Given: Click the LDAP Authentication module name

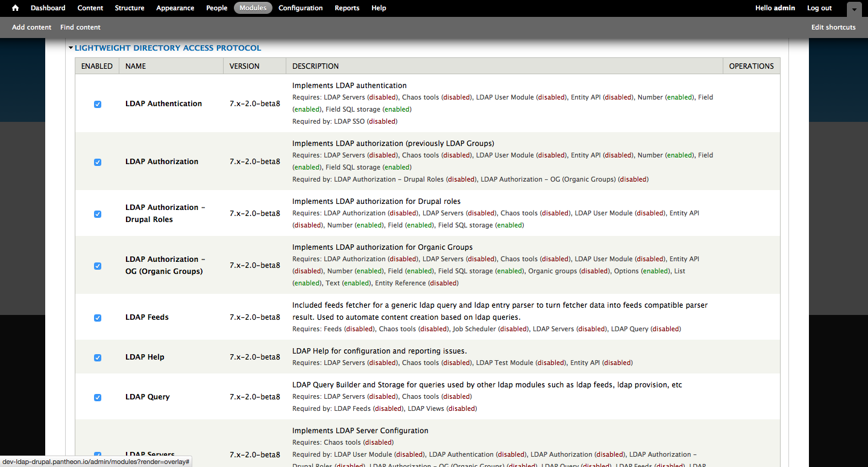Looking at the screenshot, I should pyautogui.click(x=164, y=104).
